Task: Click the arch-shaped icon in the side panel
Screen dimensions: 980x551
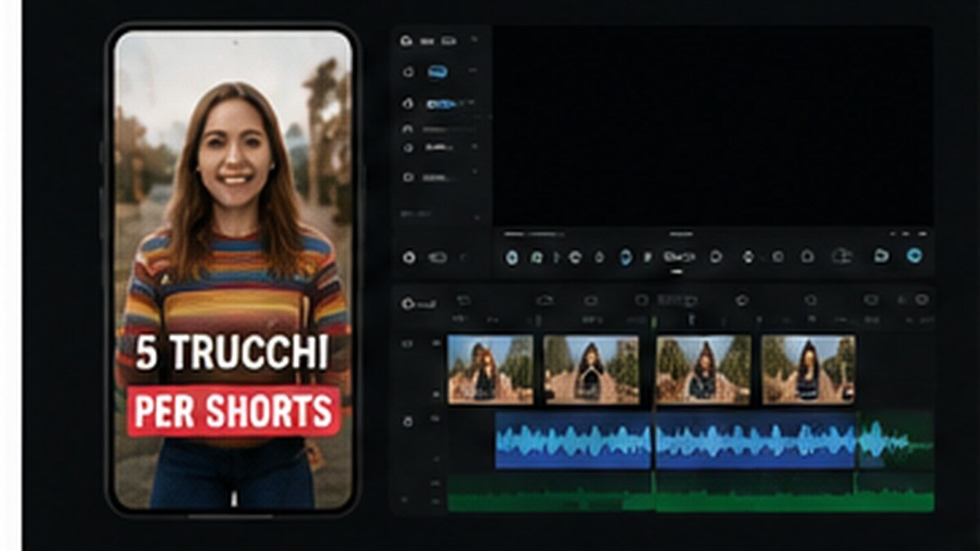Action: pos(408,129)
